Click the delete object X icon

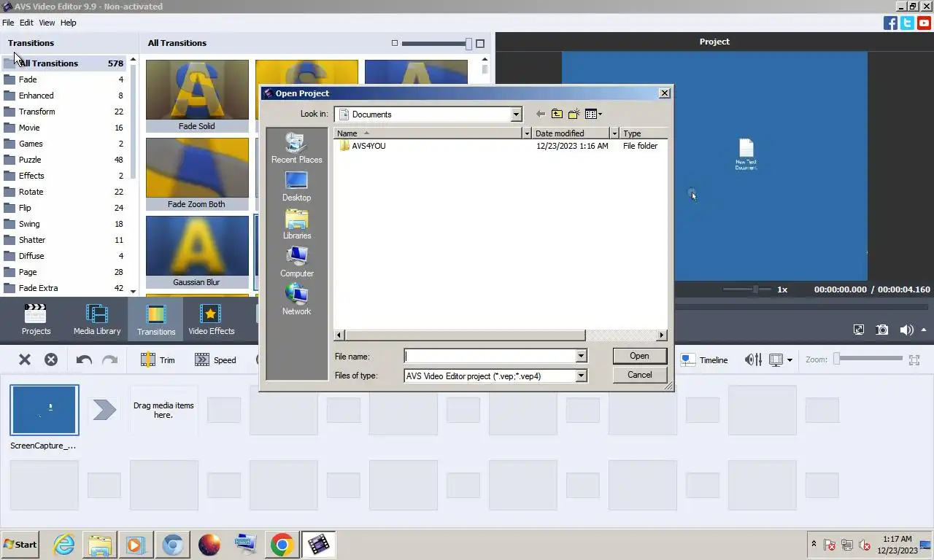pos(25,359)
